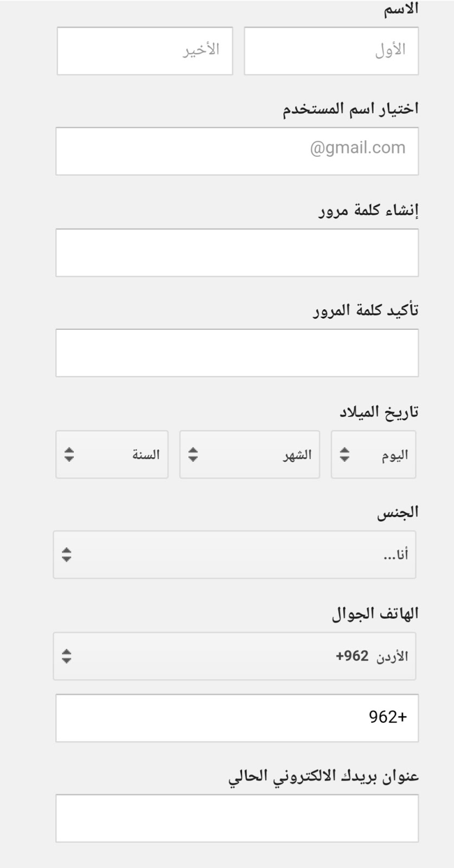
Task: Focus the @gmail.com username field
Action: click(237, 151)
